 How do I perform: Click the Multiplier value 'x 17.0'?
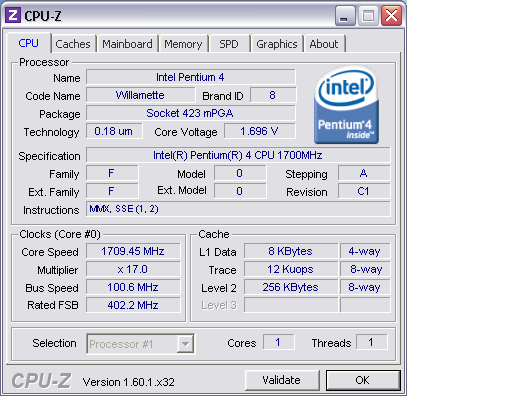[x=133, y=269]
